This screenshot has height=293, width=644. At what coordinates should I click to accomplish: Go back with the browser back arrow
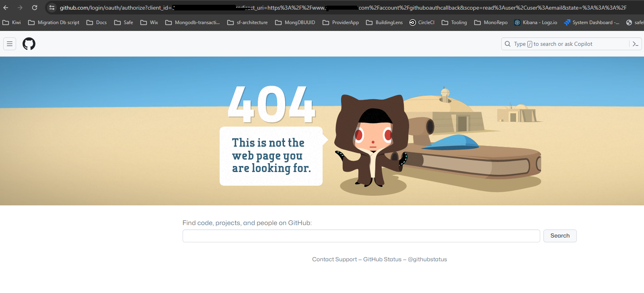pos(6,8)
